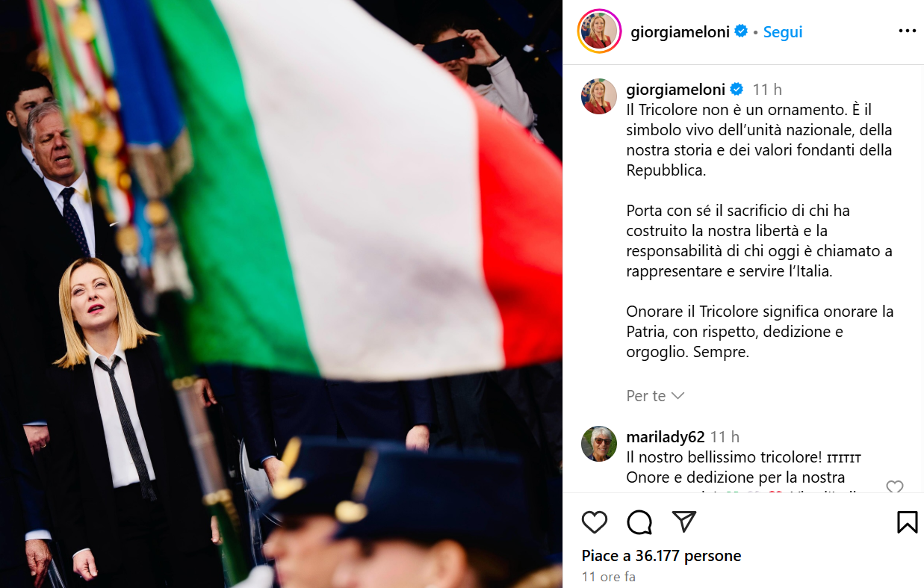Open giorgiameloni story avatar in header

(x=599, y=31)
